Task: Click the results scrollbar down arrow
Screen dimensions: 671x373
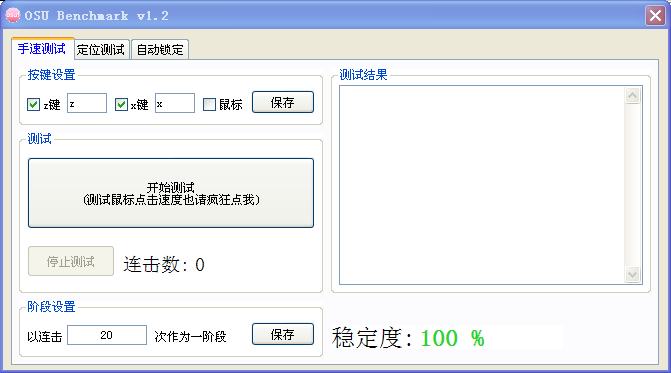Action: click(x=632, y=274)
